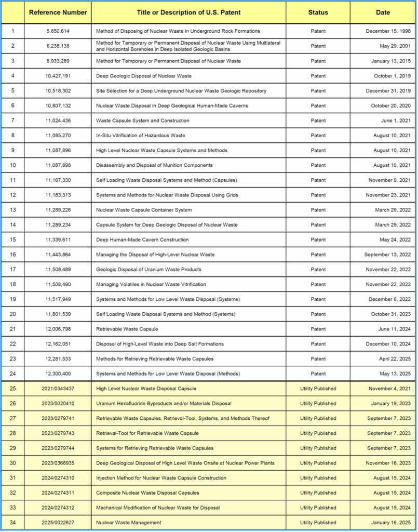Image resolution: width=418 pixels, height=532 pixels.
Task: Select title "Geologic Disposal of Uranium Waste Products"
Action: pos(149,270)
